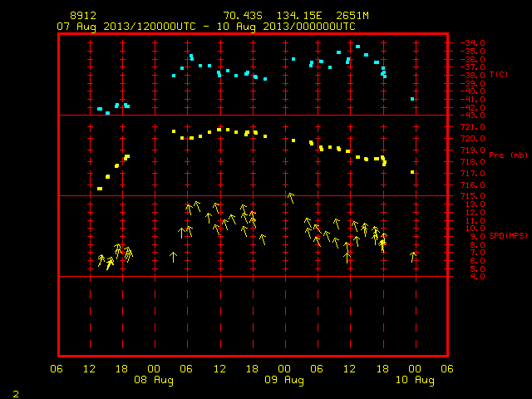Viewport: 532px width, 399px height.
Task: Click the 13.0 wind speed tick label
Action: [475, 204]
